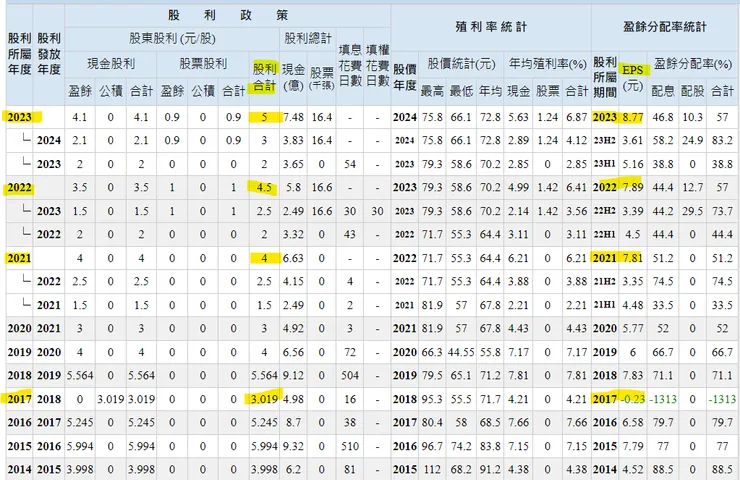
Task: Click the 5.564 dividend total for 2018
Action: tap(264, 376)
